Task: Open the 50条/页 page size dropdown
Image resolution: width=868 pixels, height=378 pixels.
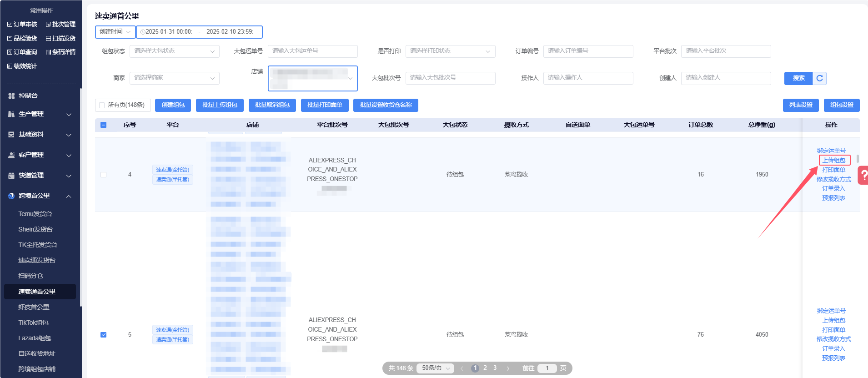Action: pyautogui.click(x=436, y=368)
